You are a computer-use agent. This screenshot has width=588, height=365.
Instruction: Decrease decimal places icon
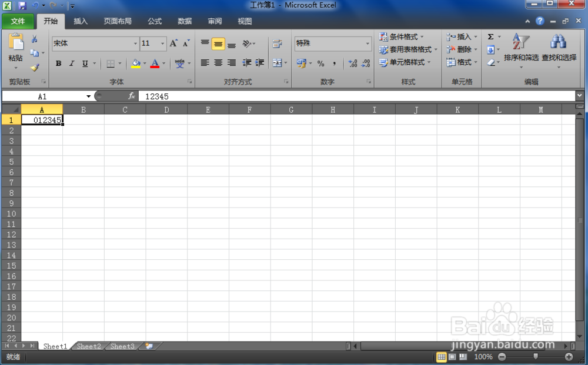(x=366, y=63)
